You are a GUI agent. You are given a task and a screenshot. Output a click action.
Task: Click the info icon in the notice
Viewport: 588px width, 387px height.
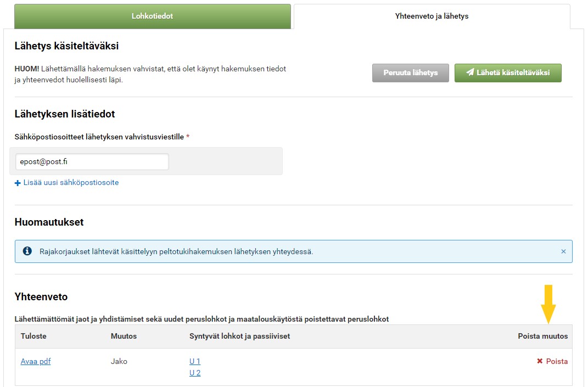pyautogui.click(x=27, y=251)
